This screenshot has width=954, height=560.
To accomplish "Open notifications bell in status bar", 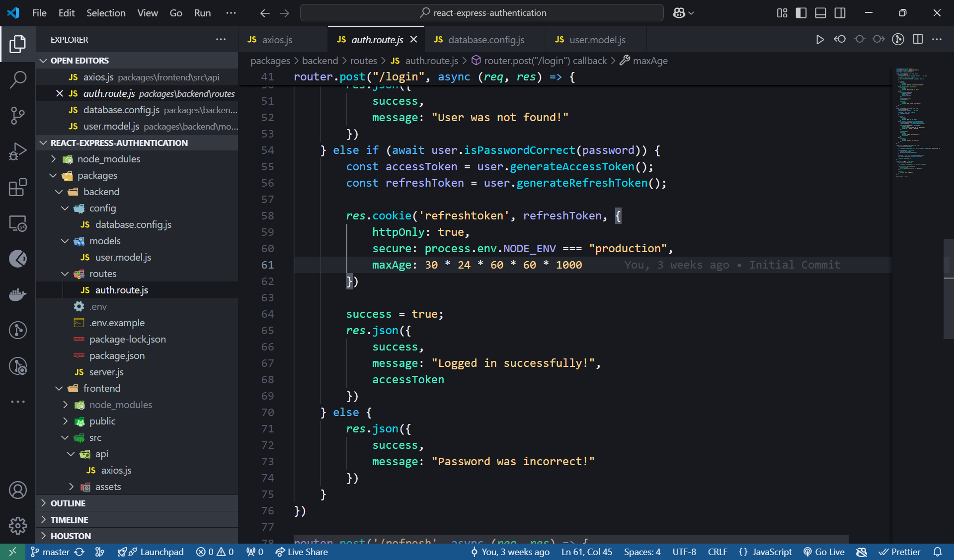I will coord(938,552).
